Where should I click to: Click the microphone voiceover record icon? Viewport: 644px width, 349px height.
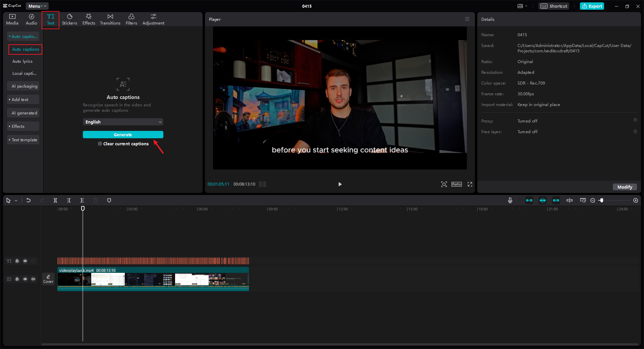(510, 200)
